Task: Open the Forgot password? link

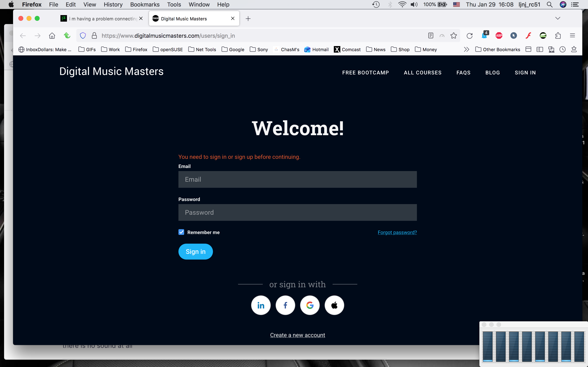Action: point(397,232)
